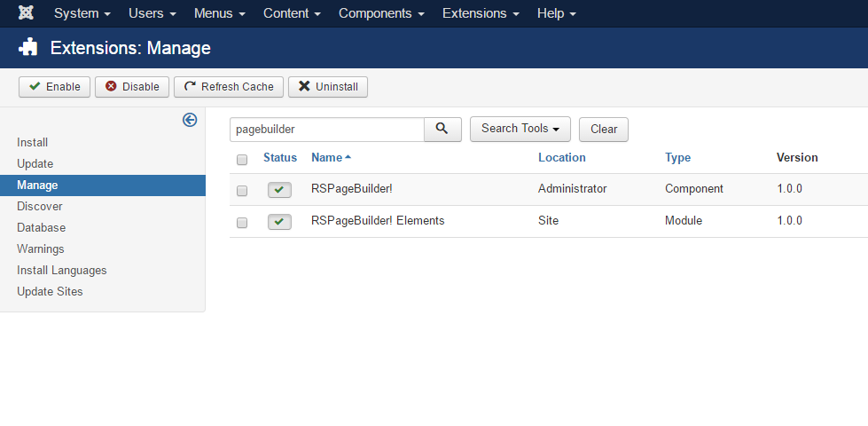Click the RSPageBuilder! Elements name text
868x426 pixels.
pos(378,220)
